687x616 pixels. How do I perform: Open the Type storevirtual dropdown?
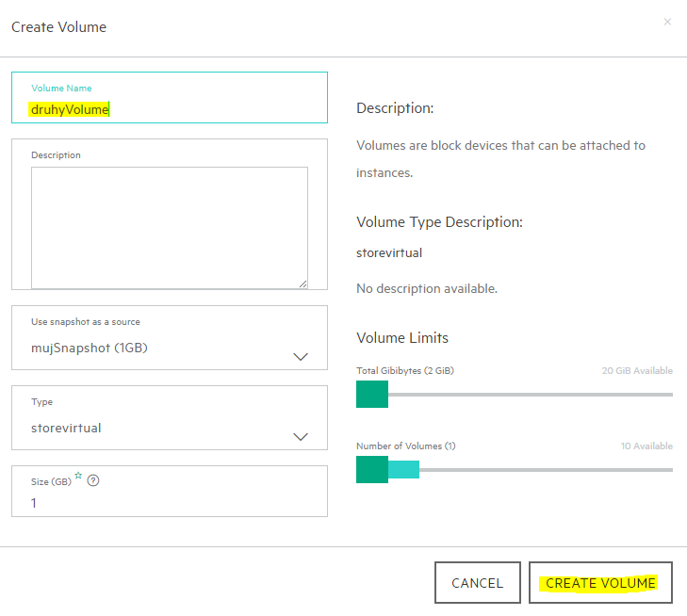[169, 417]
